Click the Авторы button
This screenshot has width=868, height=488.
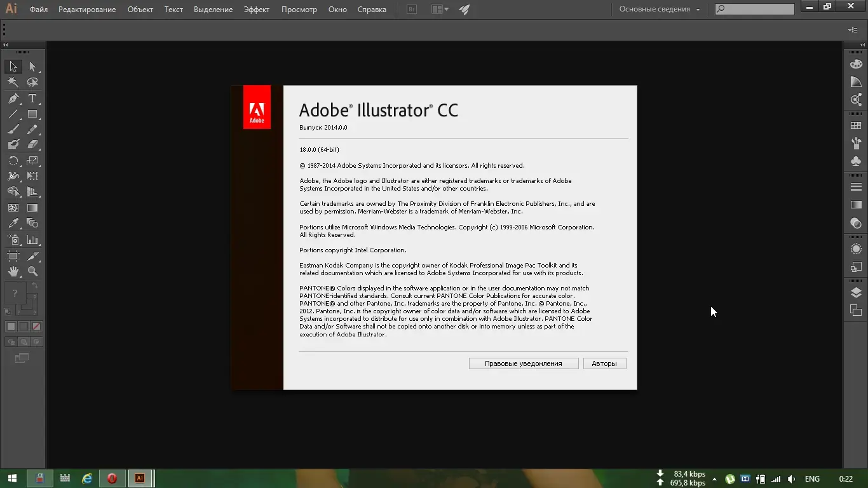(x=604, y=363)
